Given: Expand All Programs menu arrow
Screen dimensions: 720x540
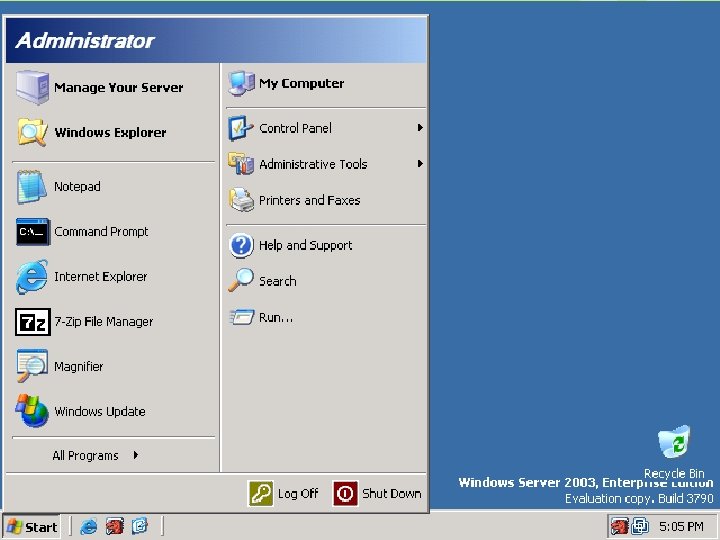Looking at the screenshot, I should [135, 455].
